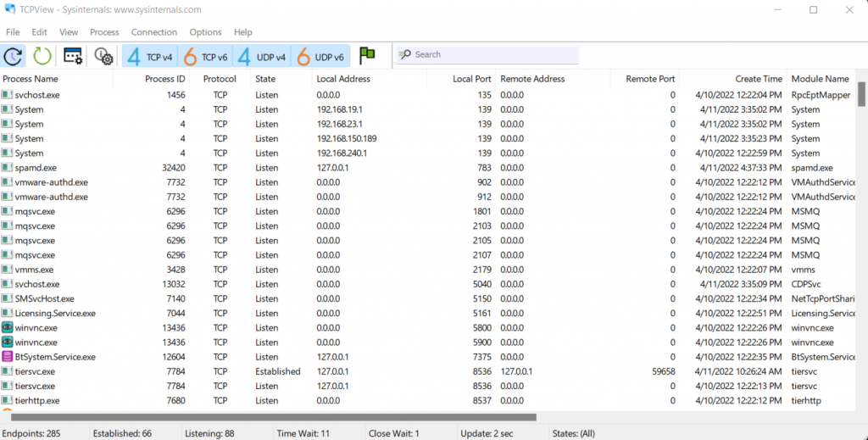Click the auto-refresh clock icon
Image resolution: width=868 pixels, height=440 pixels.
13,55
